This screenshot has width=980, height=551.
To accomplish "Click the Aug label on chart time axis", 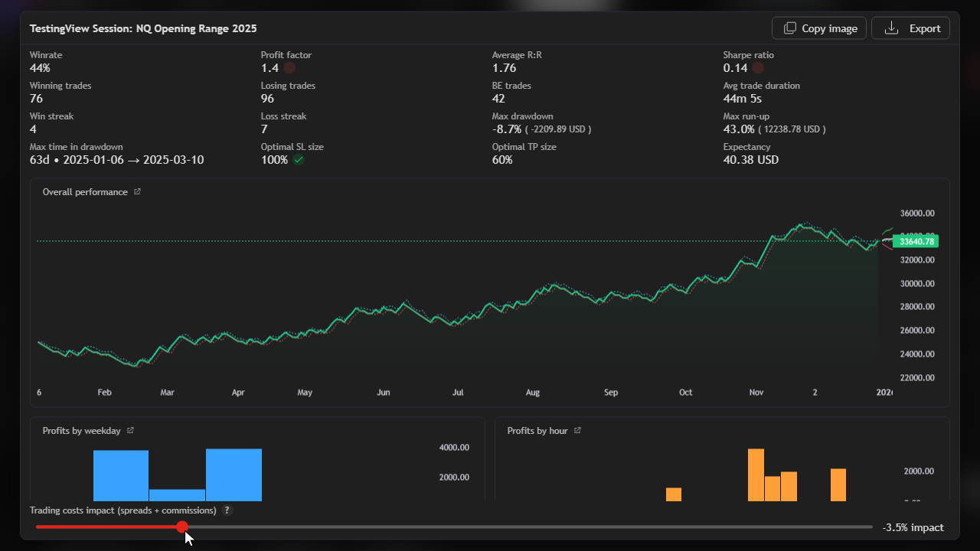I will coord(533,393).
